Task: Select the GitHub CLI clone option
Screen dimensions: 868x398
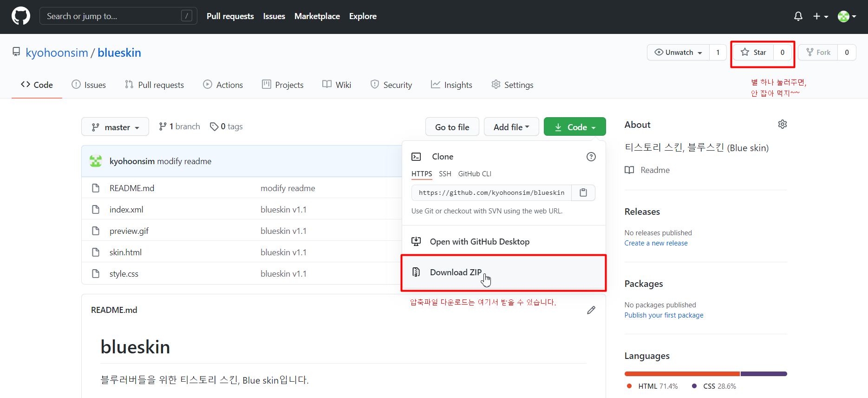Action: (475, 173)
